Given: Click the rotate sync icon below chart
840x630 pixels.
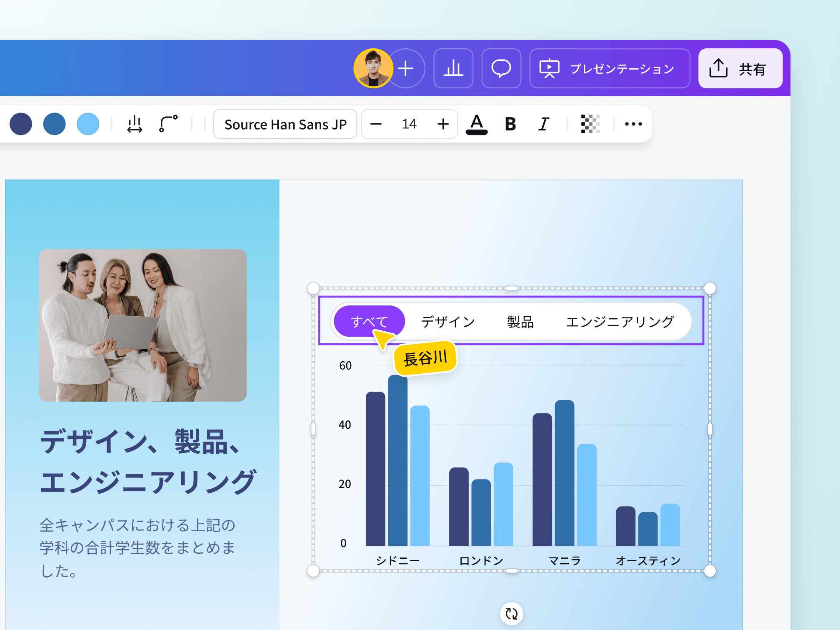Looking at the screenshot, I should point(512,613).
